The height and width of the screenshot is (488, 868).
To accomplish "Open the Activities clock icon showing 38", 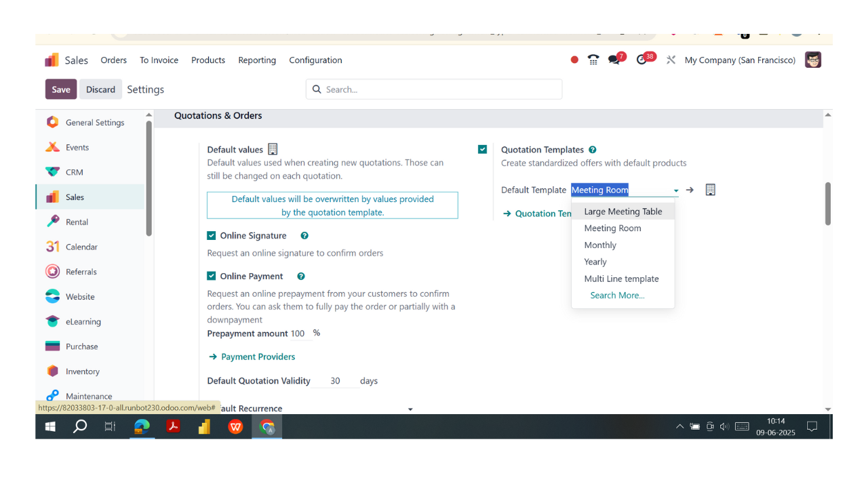I will click(x=642, y=60).
